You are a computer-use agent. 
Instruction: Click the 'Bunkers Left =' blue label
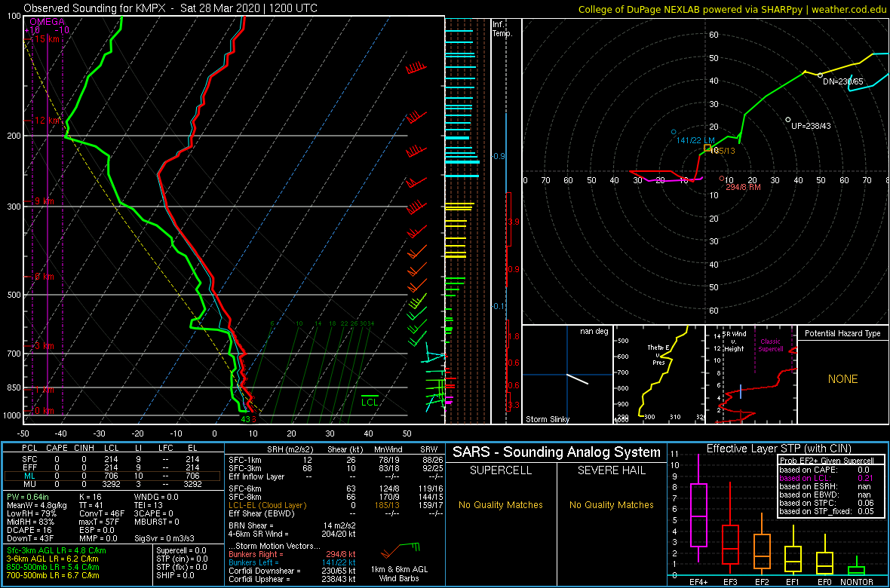tap(253, 562)
